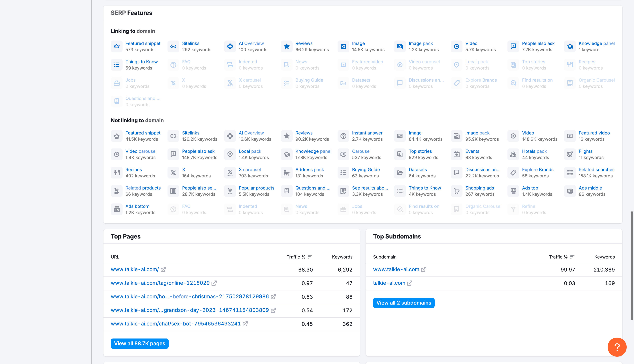
Task: Click Ads middle link with 86 keywords
Action: [x=590, y=188]
